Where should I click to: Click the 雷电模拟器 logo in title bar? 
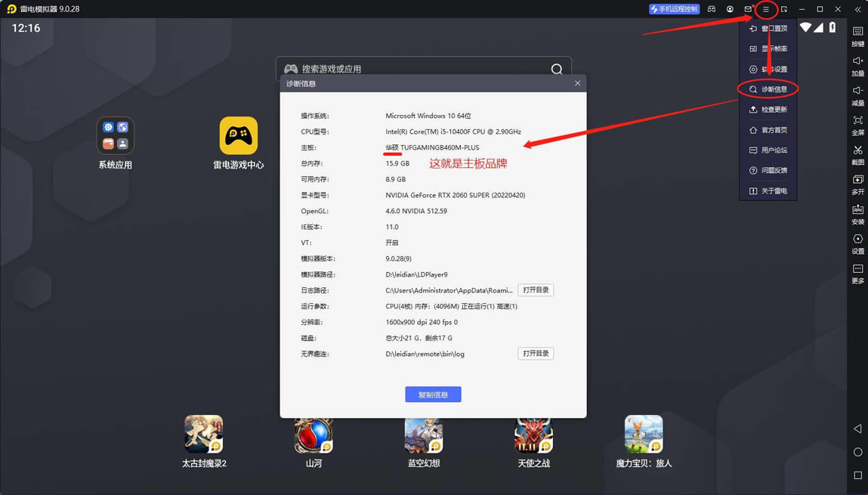(x=11, y=9)
